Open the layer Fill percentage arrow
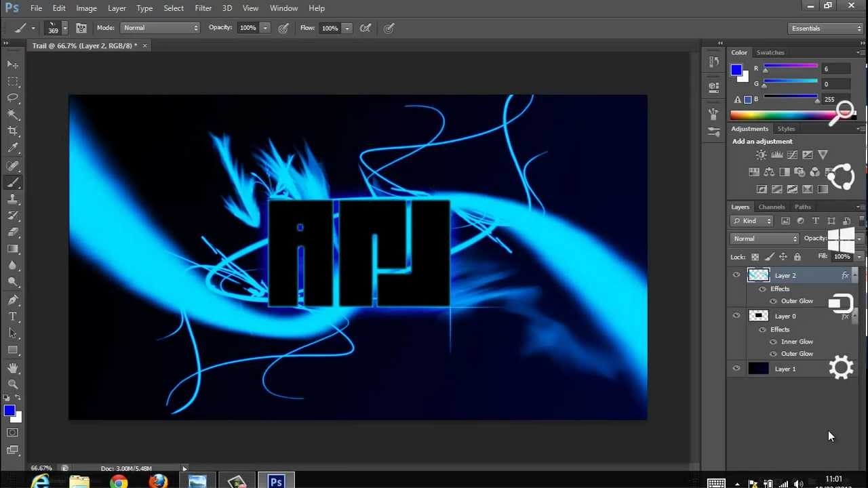 (859, 257)
